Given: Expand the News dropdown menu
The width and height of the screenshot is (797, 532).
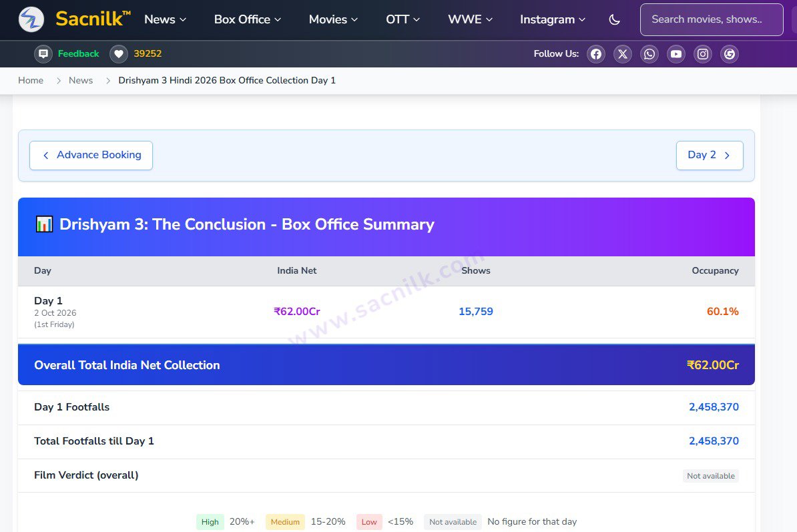Looking at the screenshot, I should click(x=165, y=19).
